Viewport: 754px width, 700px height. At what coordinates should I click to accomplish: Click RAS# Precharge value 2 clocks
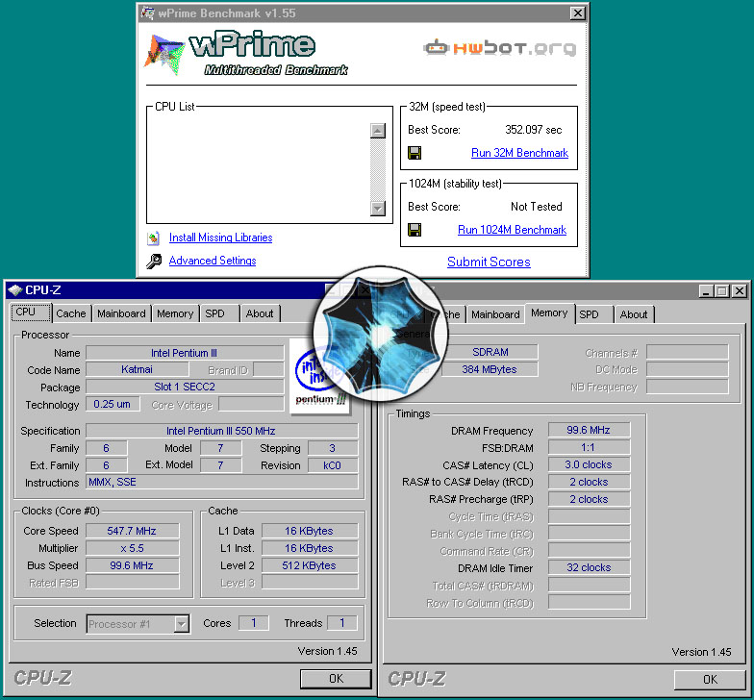click(x=589, y=499)
